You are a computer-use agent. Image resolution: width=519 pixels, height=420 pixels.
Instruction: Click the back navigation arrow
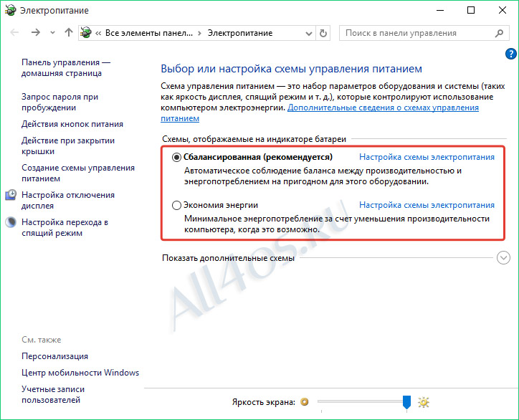[x=14, y=32]
